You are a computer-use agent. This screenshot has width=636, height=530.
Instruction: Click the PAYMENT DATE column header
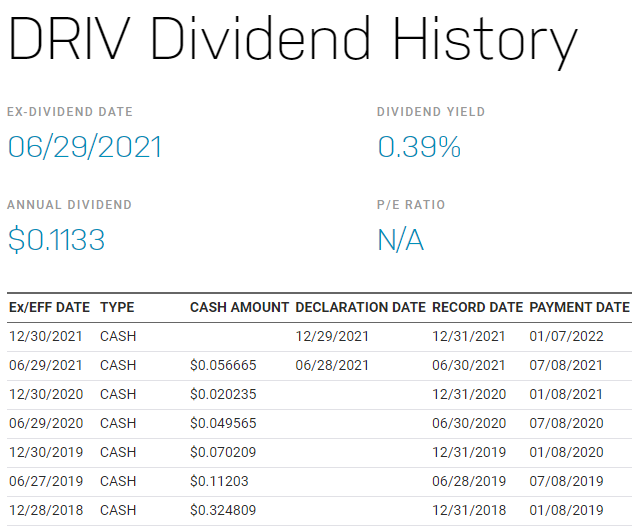point(579,307)
